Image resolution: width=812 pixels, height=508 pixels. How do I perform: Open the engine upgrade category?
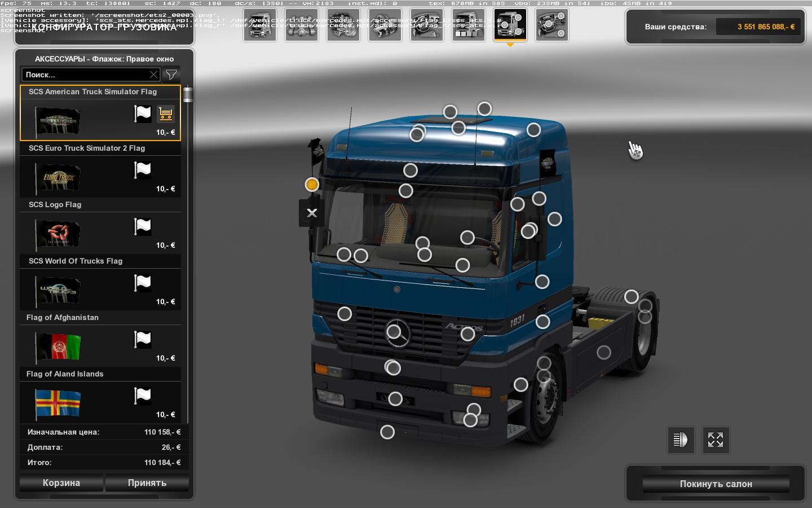[x=343, y=25]
